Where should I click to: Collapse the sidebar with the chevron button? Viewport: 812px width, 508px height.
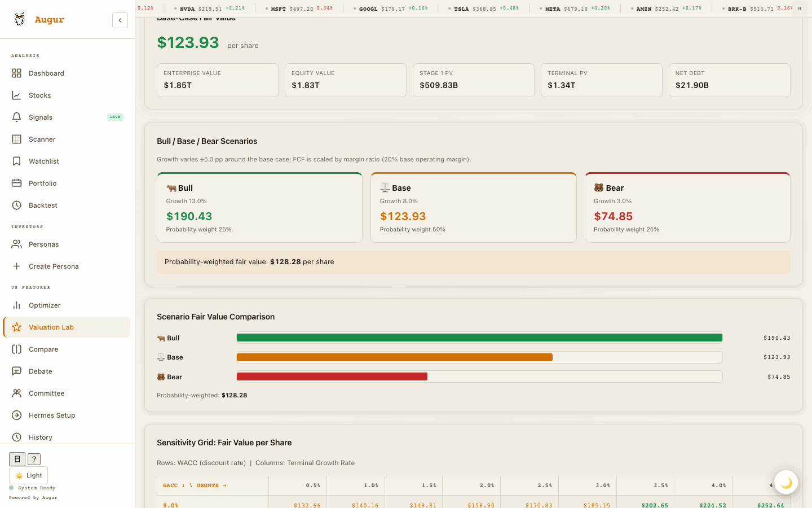(x=120, y=20)
